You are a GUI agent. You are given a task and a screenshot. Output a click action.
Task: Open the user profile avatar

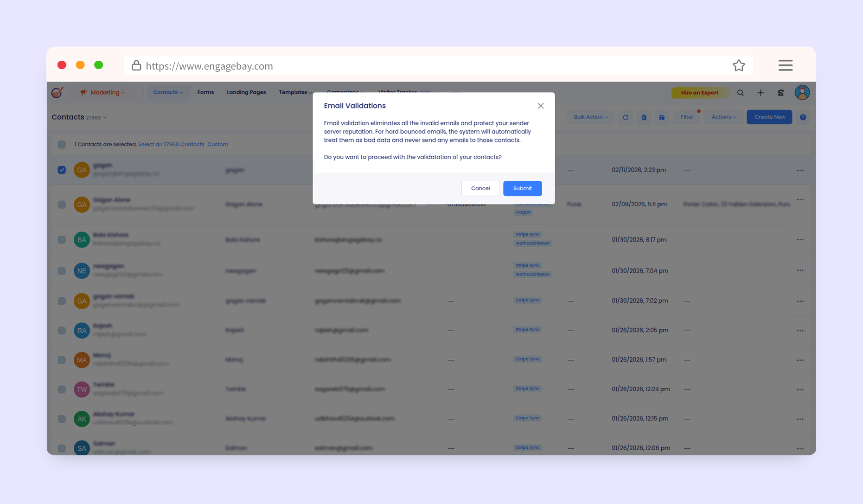click(802, 93)
